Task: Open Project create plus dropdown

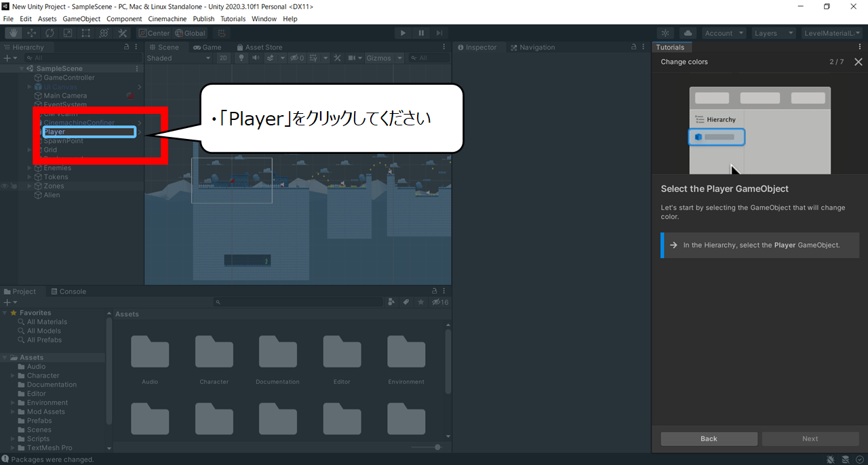Action: pos(9,302)
